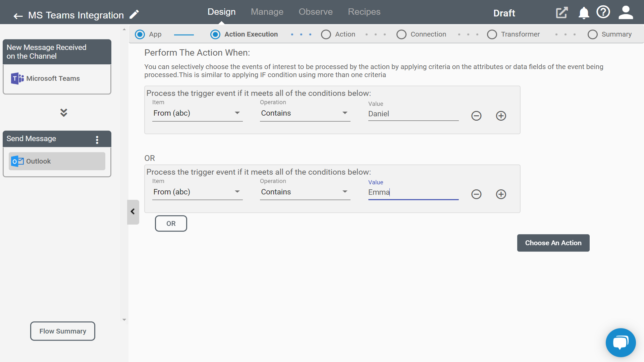This screenshot has height=362, width=644.
Task: Add condition after Daniel with plus icon
Action: coord(501,116)
